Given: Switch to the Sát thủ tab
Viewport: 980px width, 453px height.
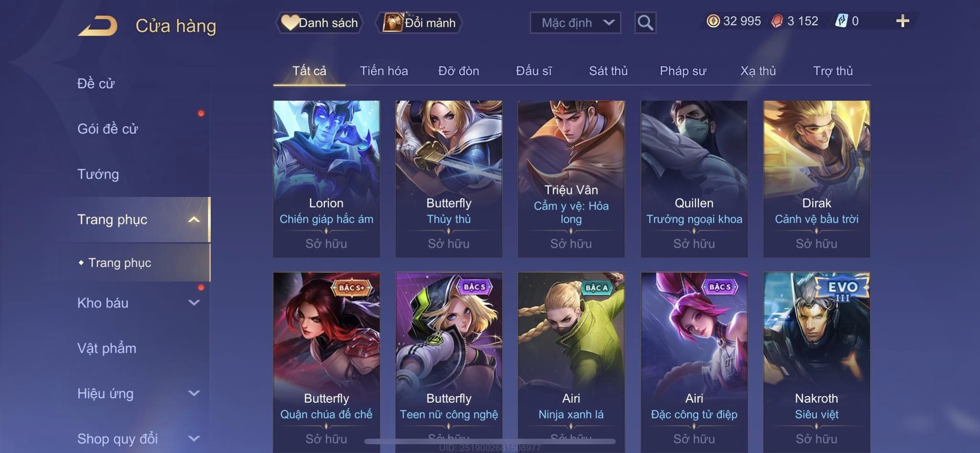Looking at the screenshot, I should click(608, 71).
